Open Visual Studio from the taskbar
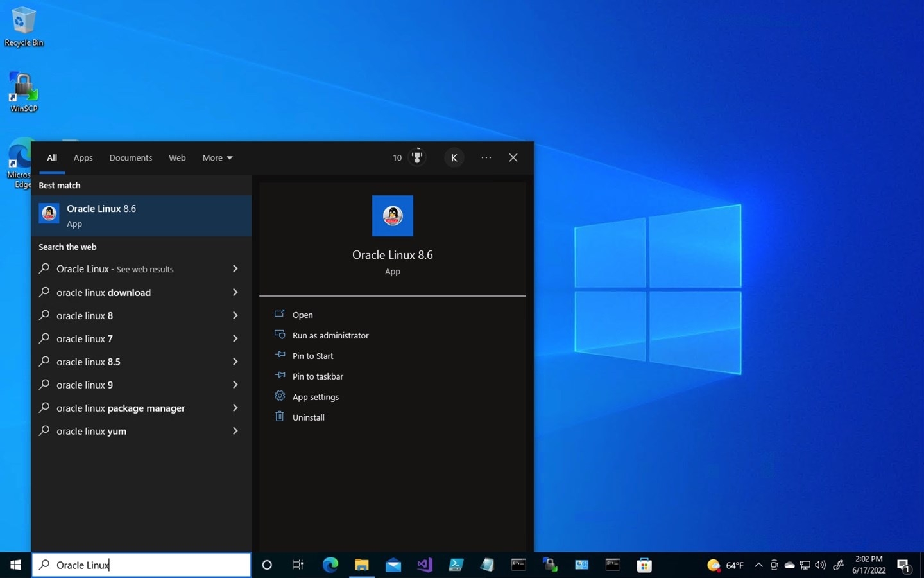The height and width of the screenshot is (578, 924). point(424,565)
